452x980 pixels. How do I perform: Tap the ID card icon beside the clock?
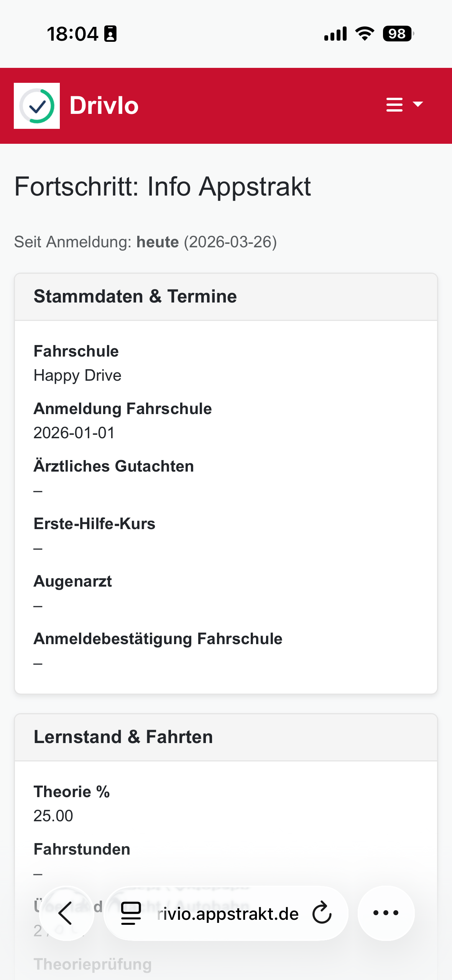[110, 34]
